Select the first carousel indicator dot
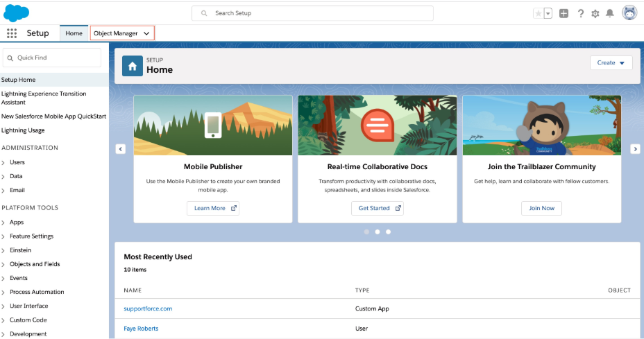Viewport: 644px width, 339px height. click(x=366, y=232)
